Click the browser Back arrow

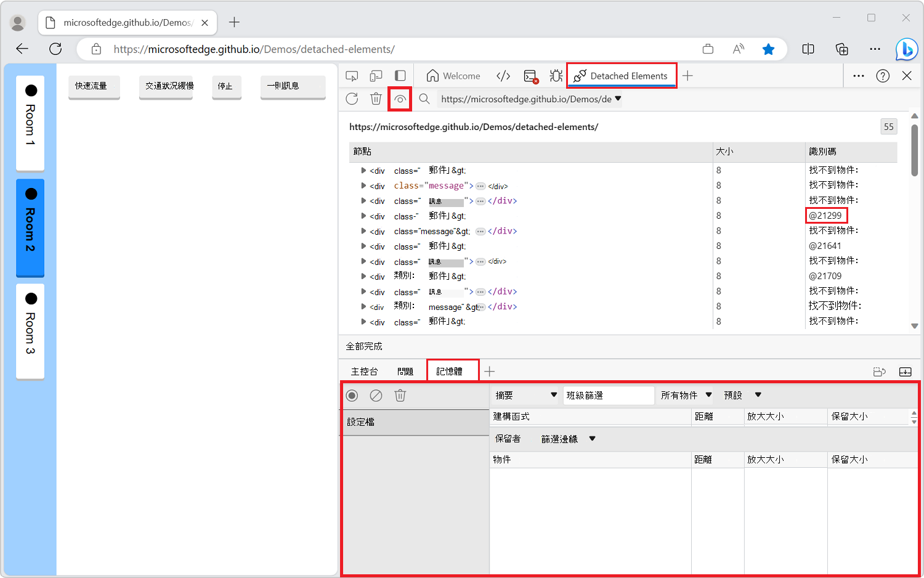click(22, 49)
